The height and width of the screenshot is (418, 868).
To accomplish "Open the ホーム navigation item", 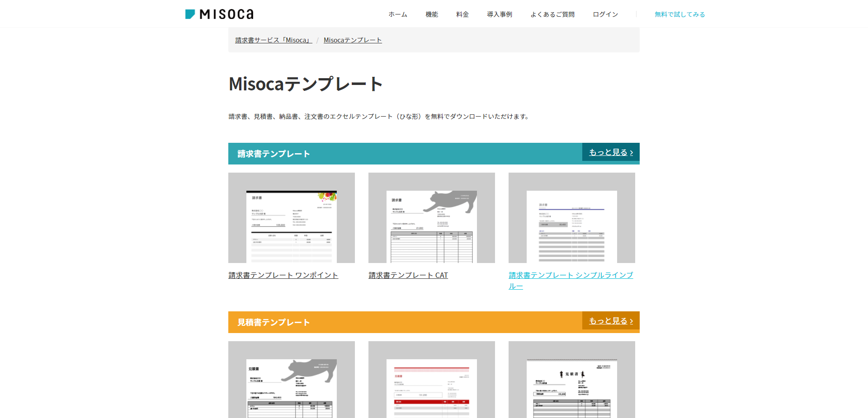I will 397,14.
